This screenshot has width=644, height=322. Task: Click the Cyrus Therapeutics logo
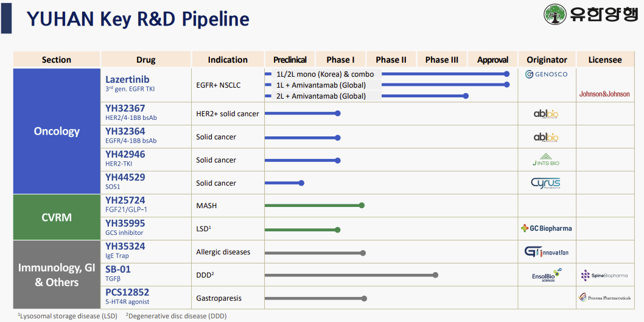pyautogui.click(x=545, y=183)
